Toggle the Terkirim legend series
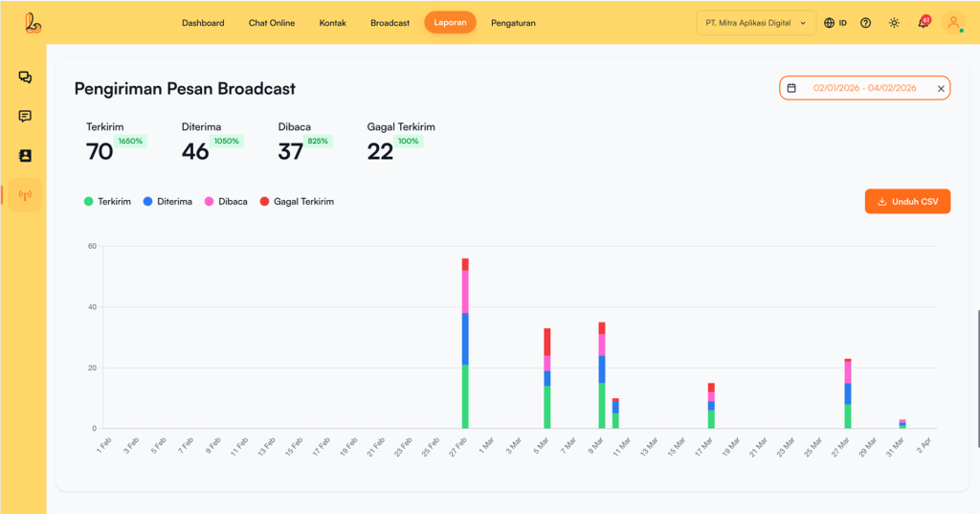The image size is (980, 514). pyautogui.click(x=109, y=202)
